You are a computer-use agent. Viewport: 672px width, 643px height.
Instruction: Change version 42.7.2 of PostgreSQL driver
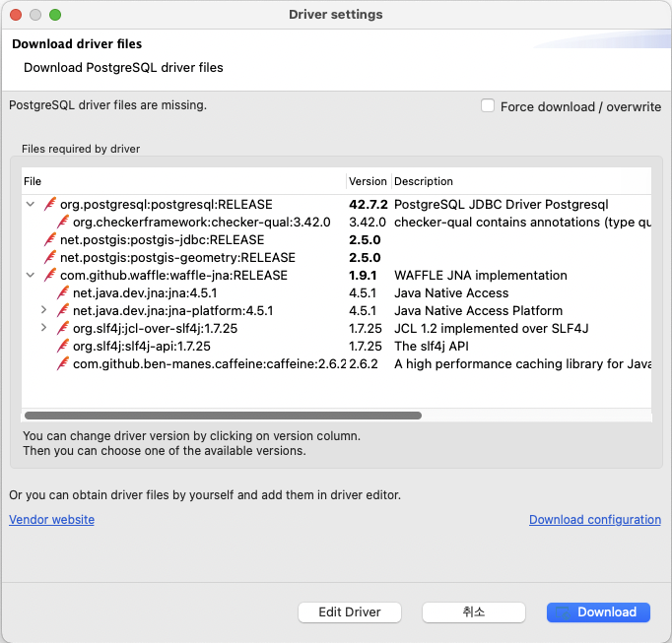(369, 205)
